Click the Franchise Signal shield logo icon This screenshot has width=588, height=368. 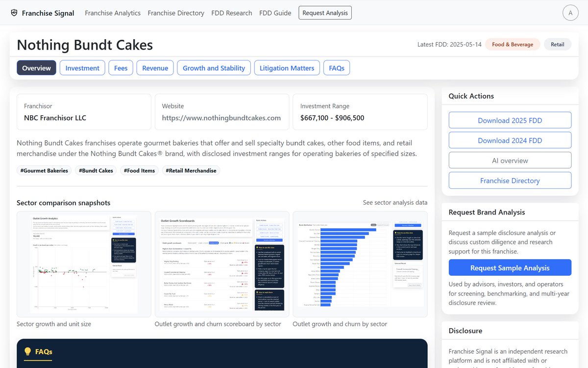pyautogui.click(x=14, y=13)
